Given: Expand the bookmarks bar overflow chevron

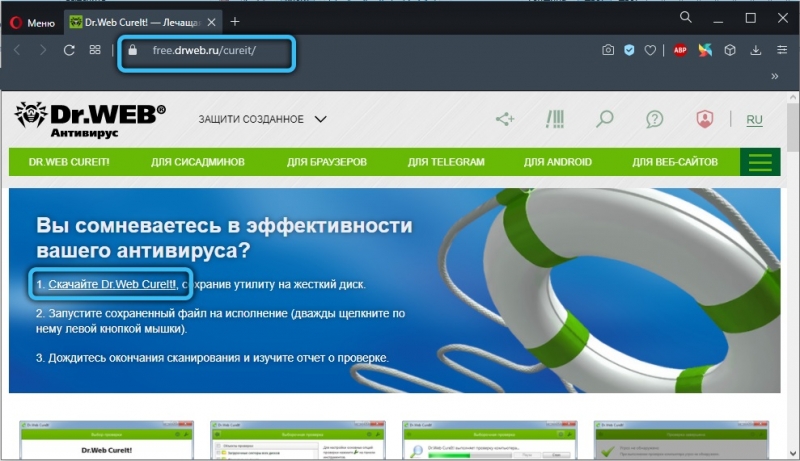Looking at the screenshot, I should [x=774, y=76].
